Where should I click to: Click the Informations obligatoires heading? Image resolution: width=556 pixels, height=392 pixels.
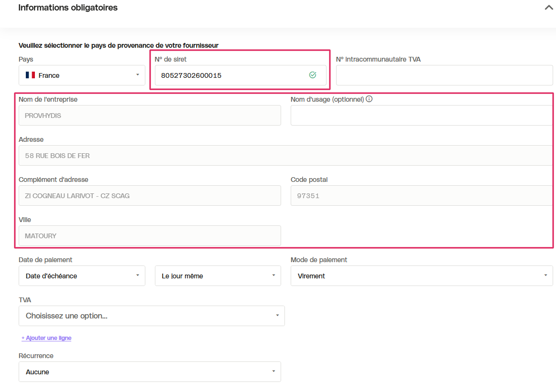click(x=68, y=8)
